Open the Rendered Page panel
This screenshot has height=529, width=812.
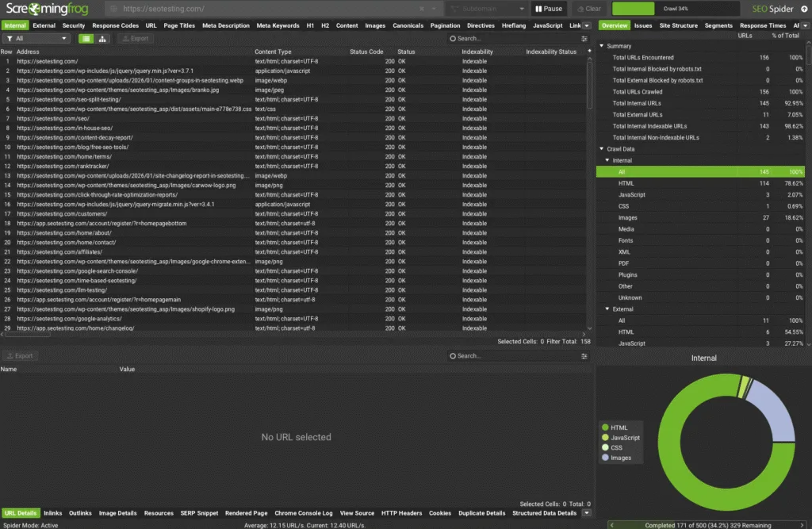pyautogui.click(x=247, y=513)
